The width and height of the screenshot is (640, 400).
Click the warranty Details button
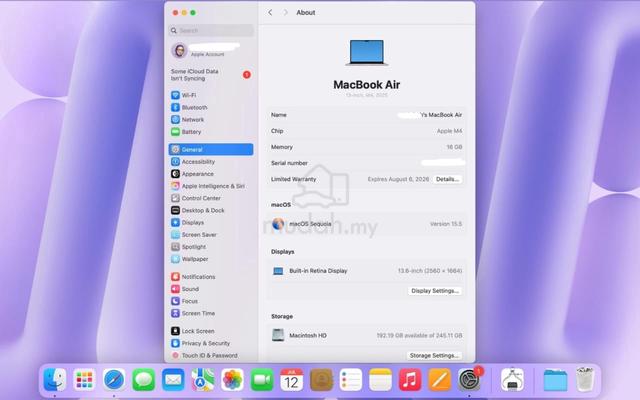click(447, 179)
